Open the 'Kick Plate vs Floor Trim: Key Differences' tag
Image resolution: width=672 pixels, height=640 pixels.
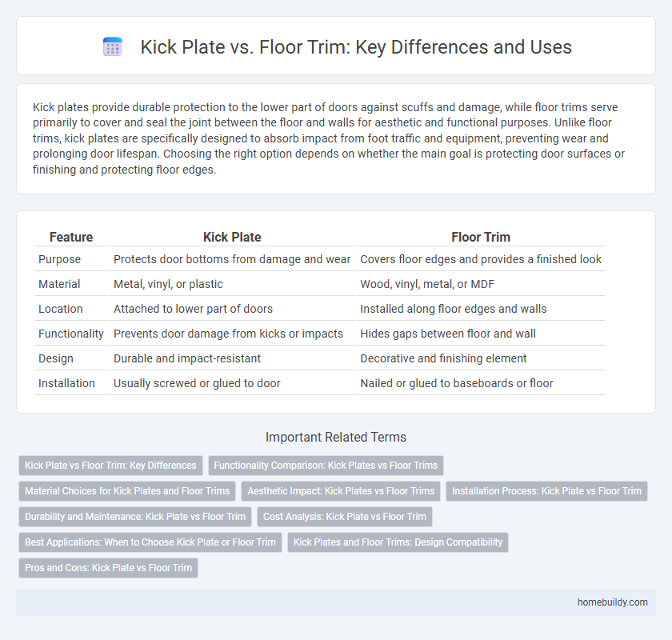tap(110, 466)
